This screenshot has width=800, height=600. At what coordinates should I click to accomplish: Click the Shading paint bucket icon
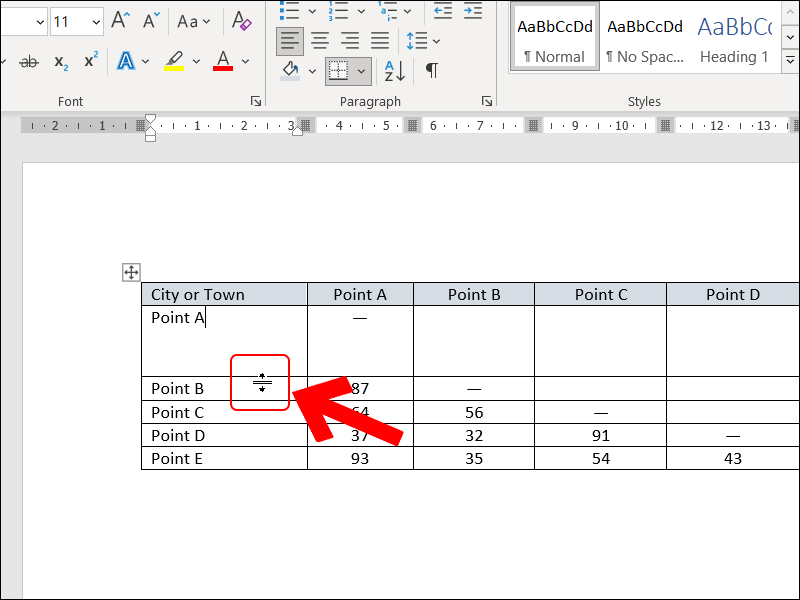click(x=291, y=71)
